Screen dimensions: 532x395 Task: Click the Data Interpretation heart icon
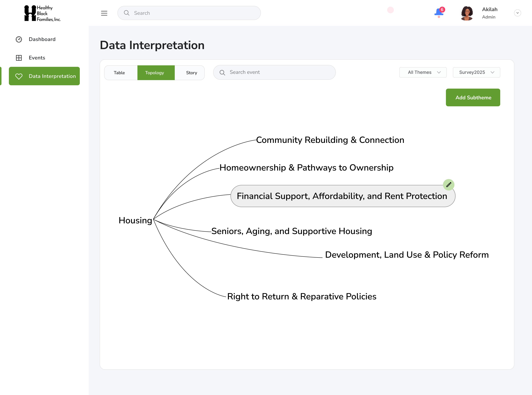coord(19,76)
